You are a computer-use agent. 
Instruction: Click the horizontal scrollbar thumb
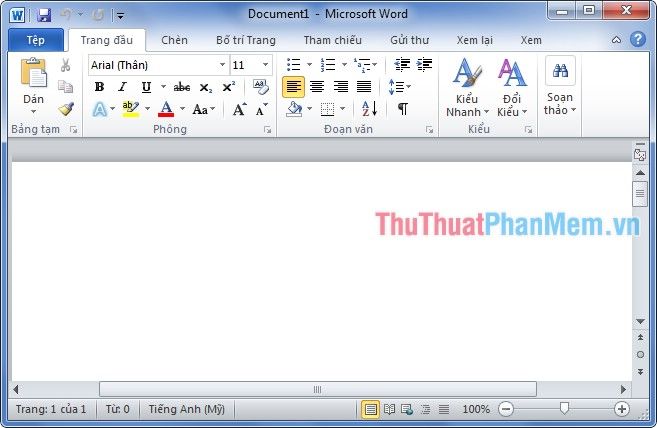pyautogui.click(x=318, y=389)
